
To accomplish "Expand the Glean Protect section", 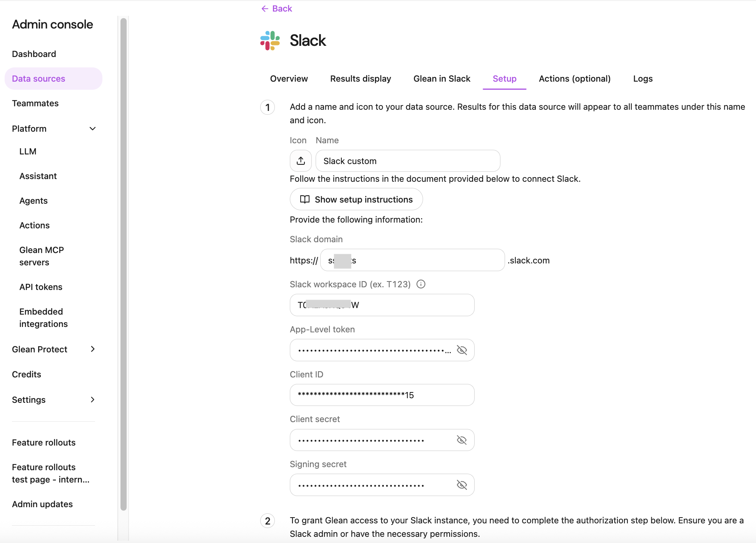I will pos(92,349).
